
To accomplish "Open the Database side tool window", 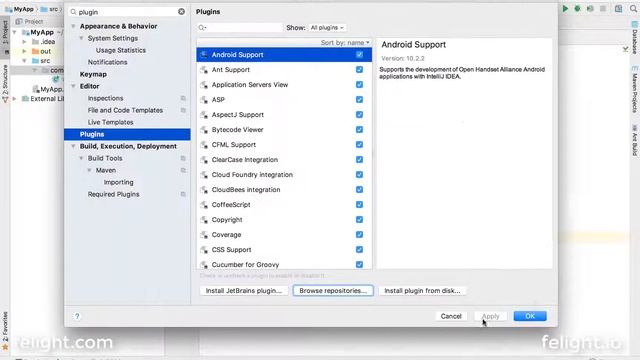I will (635, 39).
